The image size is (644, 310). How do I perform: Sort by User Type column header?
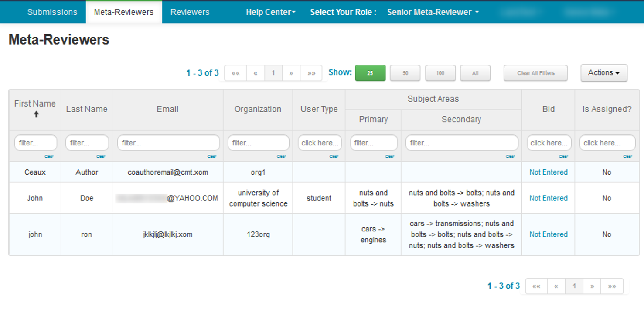tap(319, 109)
